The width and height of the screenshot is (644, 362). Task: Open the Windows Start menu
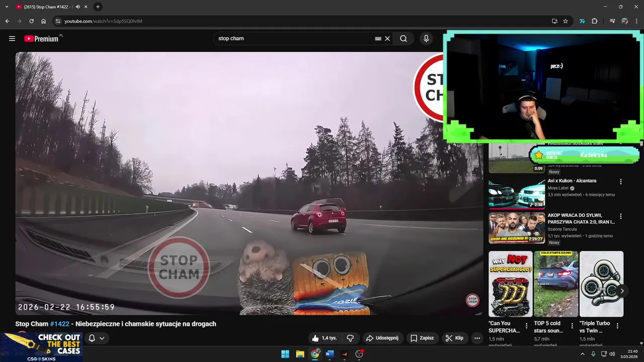click(285, 354)
